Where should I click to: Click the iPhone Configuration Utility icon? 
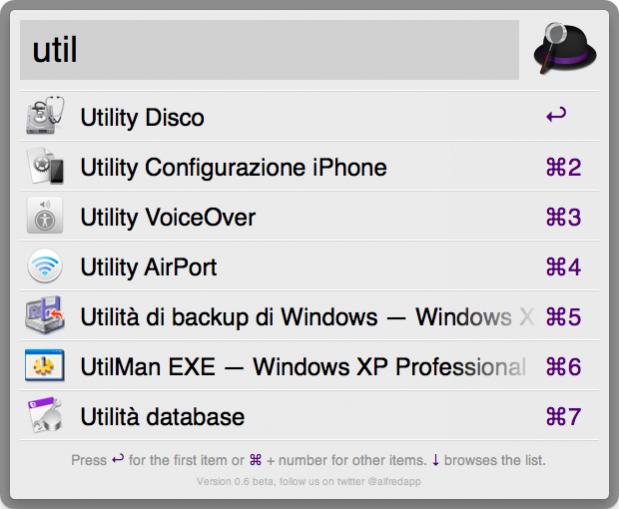coord(45,166)
